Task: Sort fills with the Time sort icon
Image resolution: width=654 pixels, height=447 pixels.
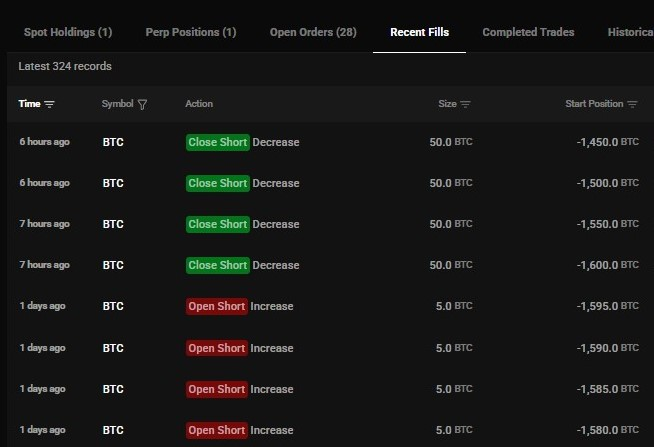Action: point(49,104)
